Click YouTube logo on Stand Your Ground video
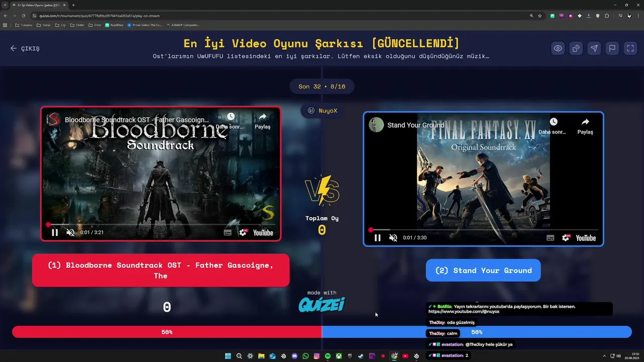Screen dimensions: 644x362 click(x=586, y=238)
